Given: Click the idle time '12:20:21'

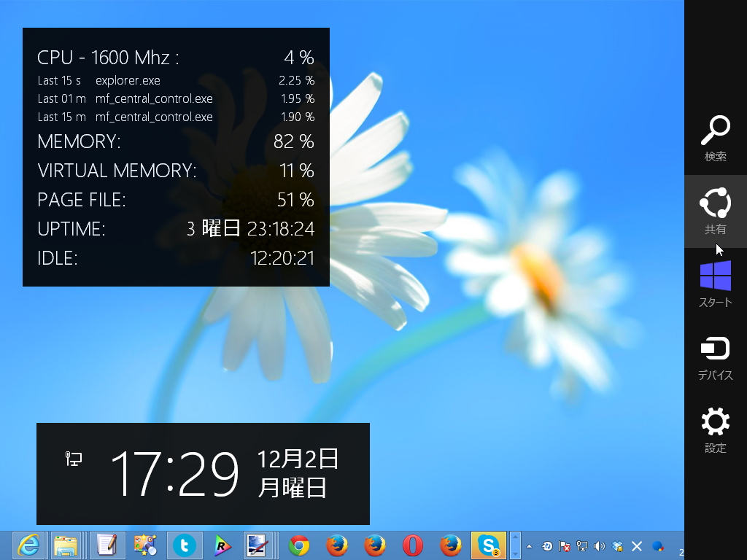Looking at the screenshot, I should (282, 258).
